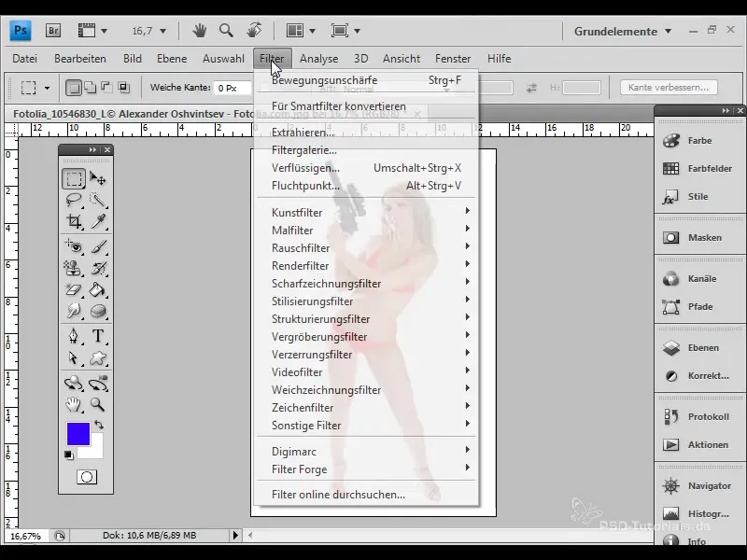
Task: Click the blue foreground color swatch
Action: point(78,433)
